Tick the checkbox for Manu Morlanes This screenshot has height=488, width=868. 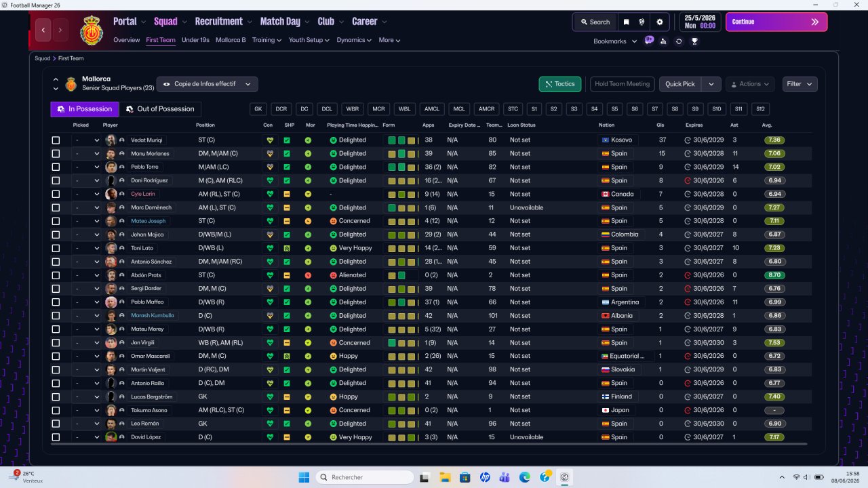[x=56, y=154]
